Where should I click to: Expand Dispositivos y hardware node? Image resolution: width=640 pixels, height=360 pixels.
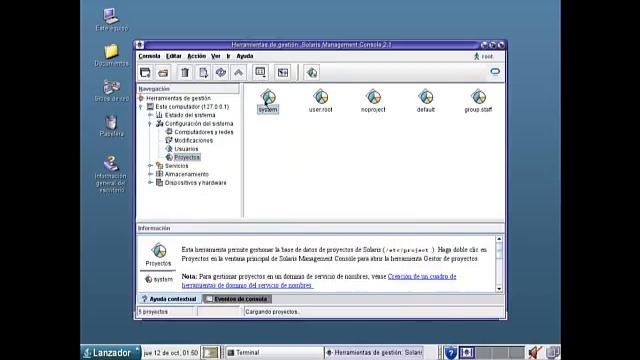tap(150, 183)
